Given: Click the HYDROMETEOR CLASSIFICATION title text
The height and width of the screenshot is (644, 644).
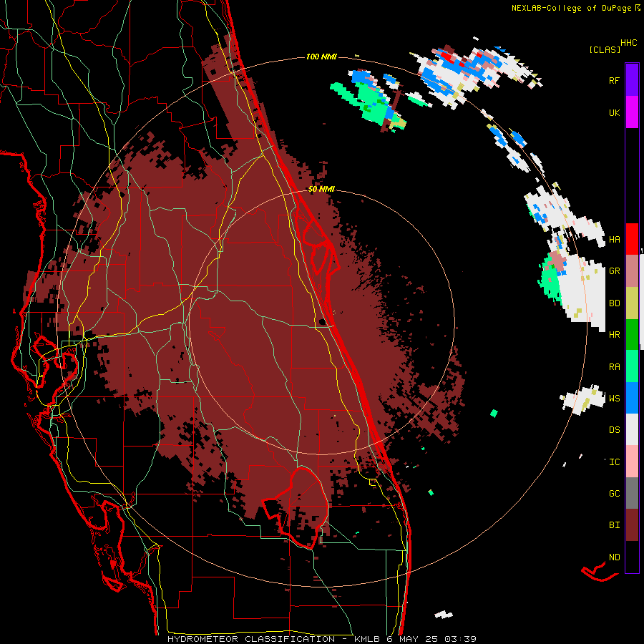Looking at the screenshot, I should 251,639.
